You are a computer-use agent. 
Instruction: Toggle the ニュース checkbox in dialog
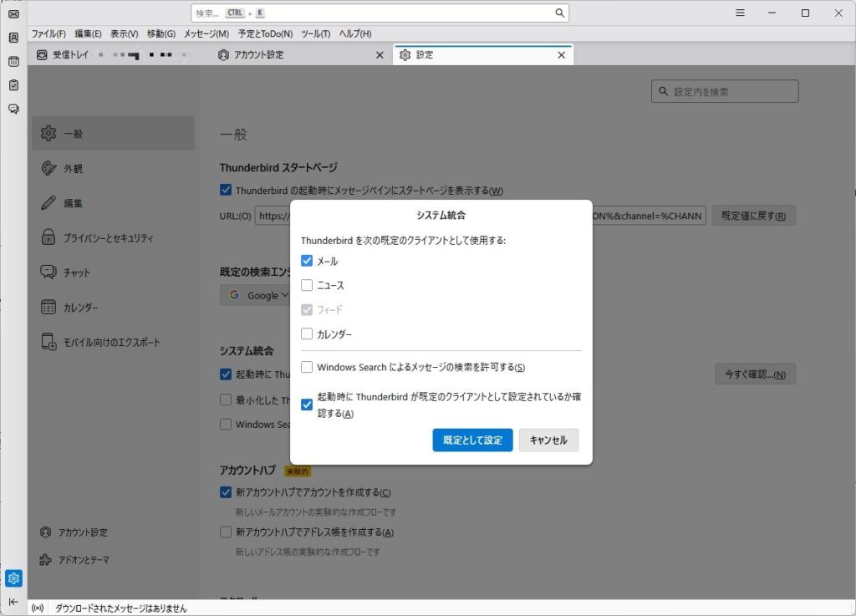[307, 285]
